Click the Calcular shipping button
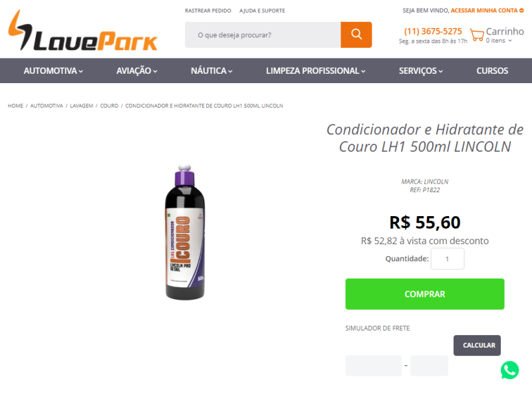532x399 pixels. coord(477,345)
